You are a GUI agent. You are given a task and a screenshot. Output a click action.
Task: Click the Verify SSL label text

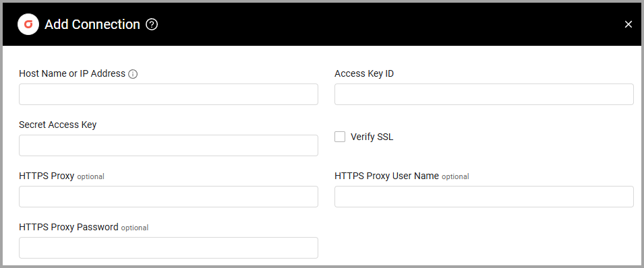point(372,137)
